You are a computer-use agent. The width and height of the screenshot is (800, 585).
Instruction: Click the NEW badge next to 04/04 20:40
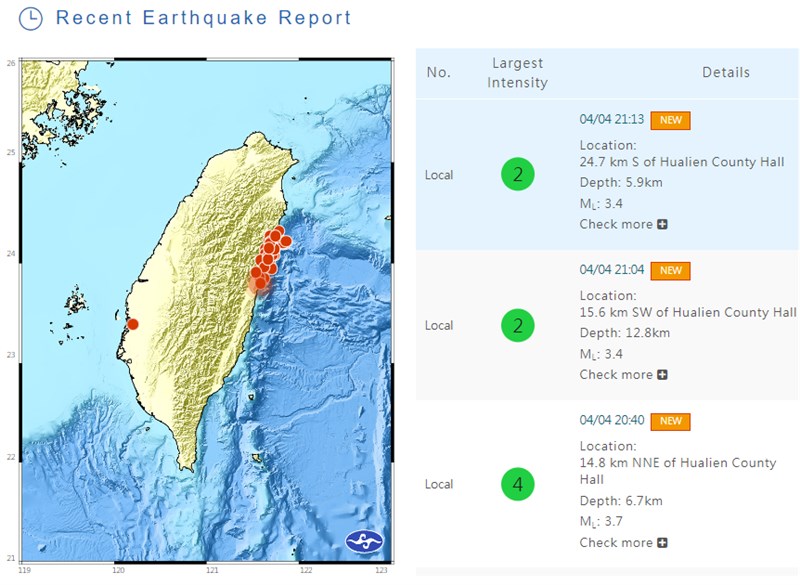[x=670, y=421]
